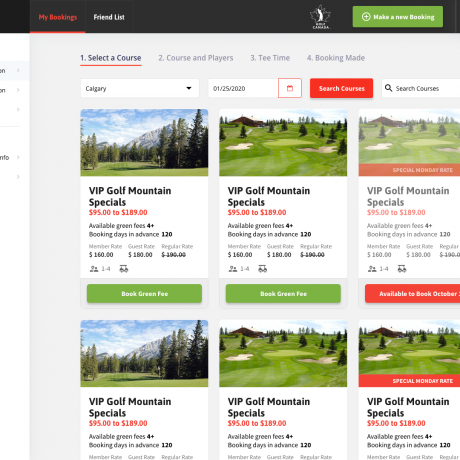The height and width of the screenshot is (460, 460).
Task: Open second card's golf green photo
Action: point(283,143)
